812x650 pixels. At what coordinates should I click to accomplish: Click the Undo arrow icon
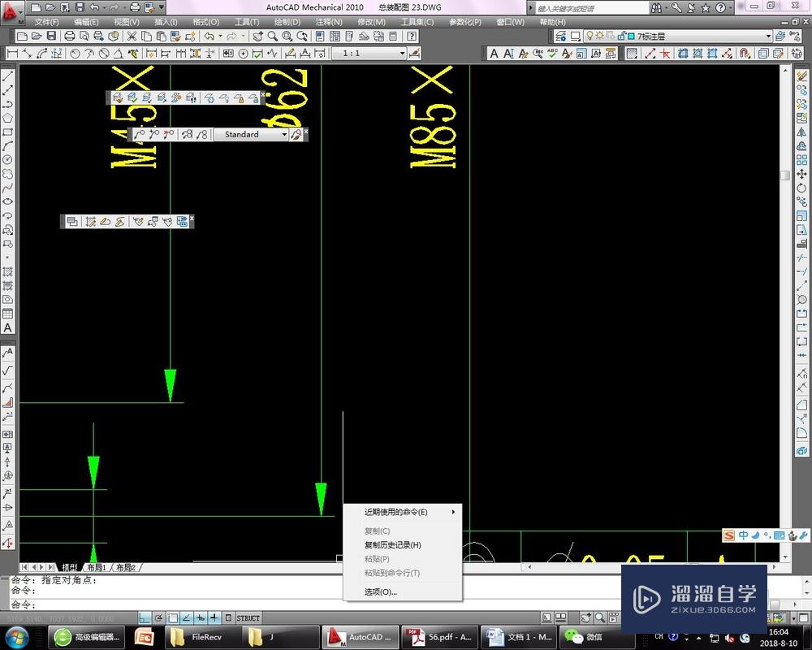[208, 37]
